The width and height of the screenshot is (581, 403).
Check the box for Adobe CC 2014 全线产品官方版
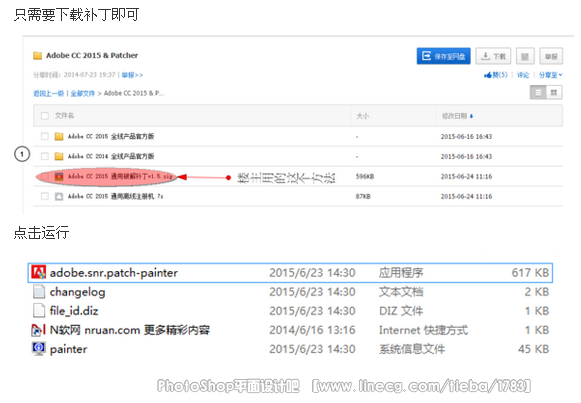click(x=44, y=156)
